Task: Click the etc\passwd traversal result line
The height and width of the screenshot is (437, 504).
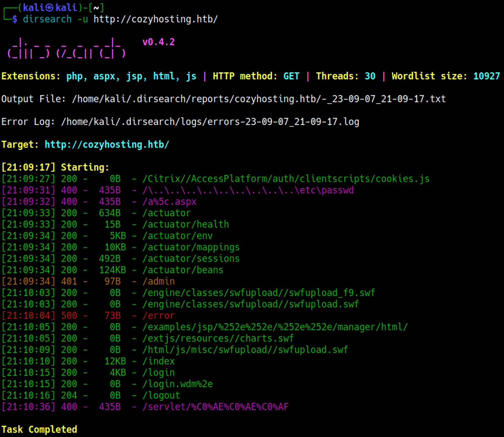Action: pyautogui.click(x=248, y=190)
